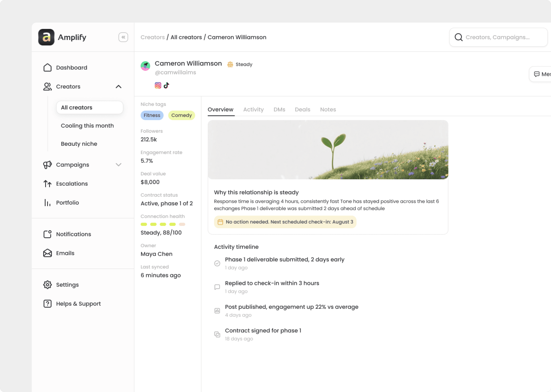The image size is (551, 392).
Task: Click the Dashboard home icon
Action: [47, 68]
